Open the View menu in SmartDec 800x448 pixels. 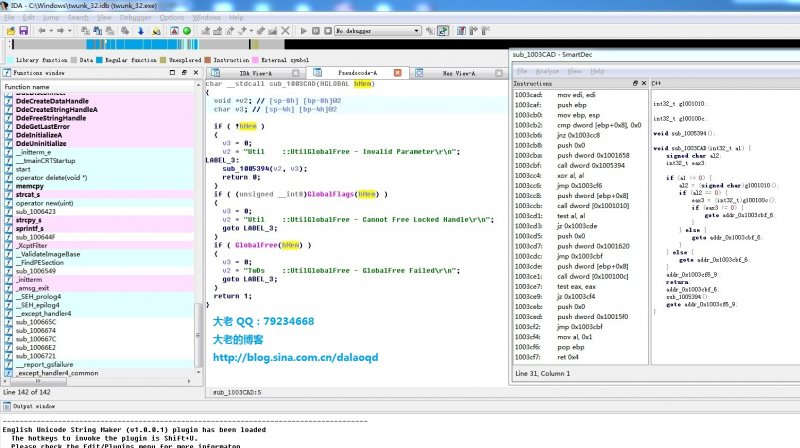574,71
